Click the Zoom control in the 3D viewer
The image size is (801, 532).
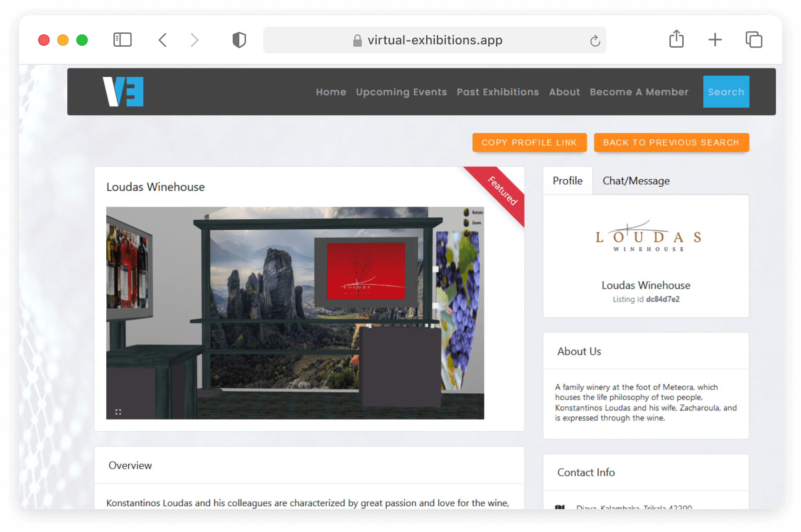[x=472, y=223]
